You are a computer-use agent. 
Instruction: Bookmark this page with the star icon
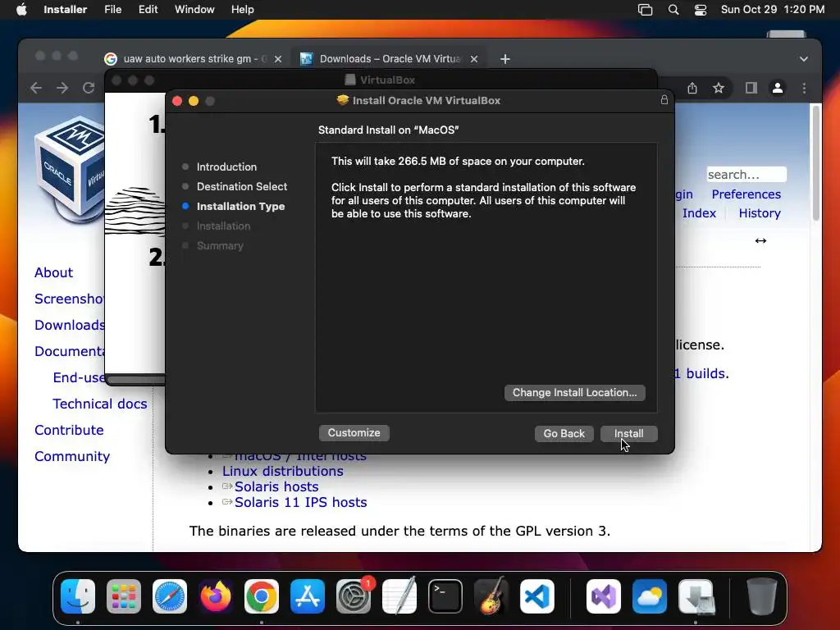tap(719, 88)
